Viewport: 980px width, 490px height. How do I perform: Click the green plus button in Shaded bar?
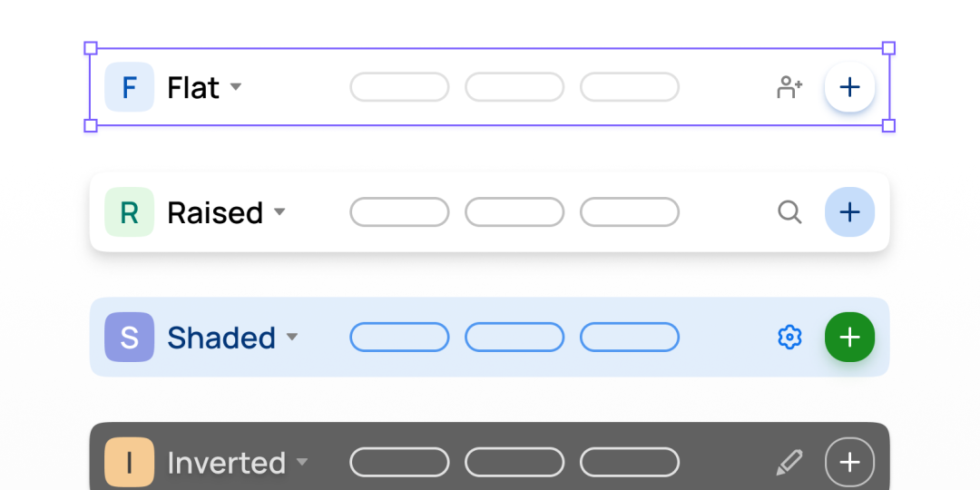pos(849,337)
